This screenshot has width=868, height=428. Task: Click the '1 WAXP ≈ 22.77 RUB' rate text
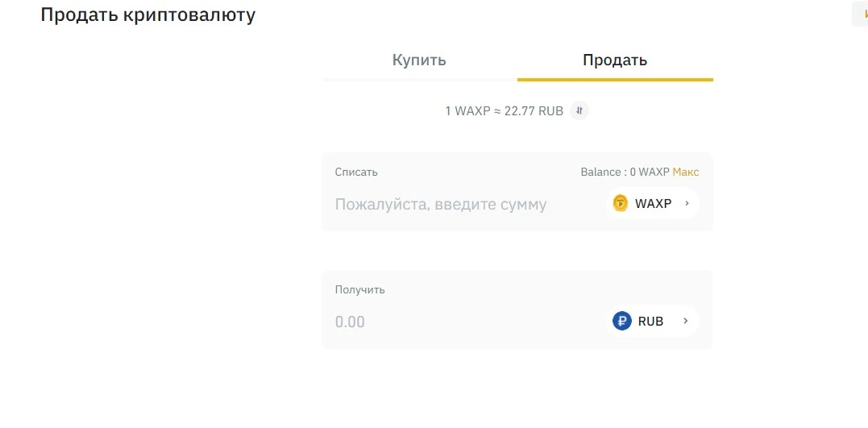pos(504,111)
